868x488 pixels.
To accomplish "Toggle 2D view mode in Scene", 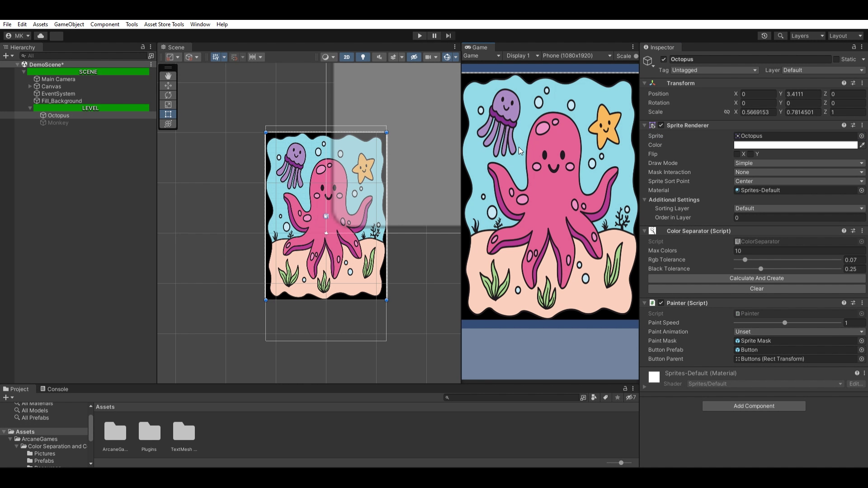I will coord(347,57).
